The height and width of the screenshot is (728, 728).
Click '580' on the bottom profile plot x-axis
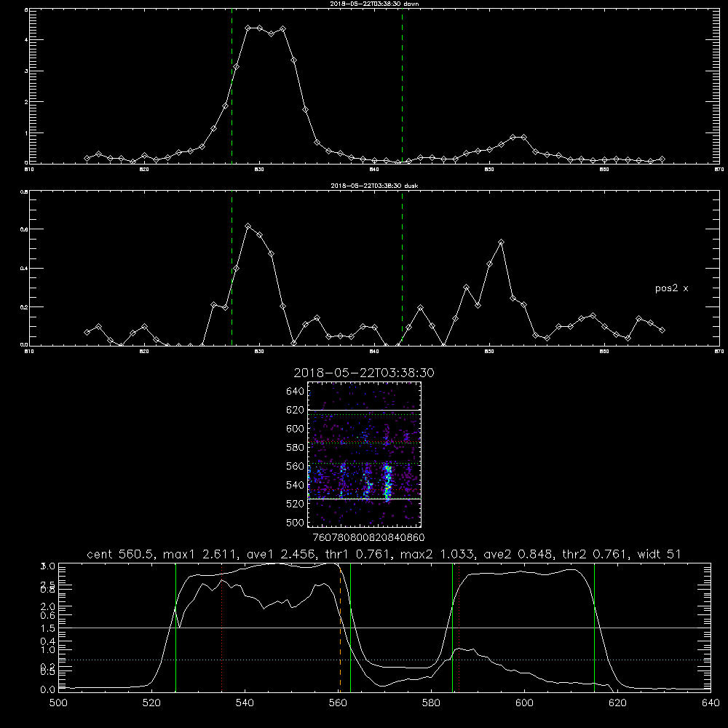(431, 703)
